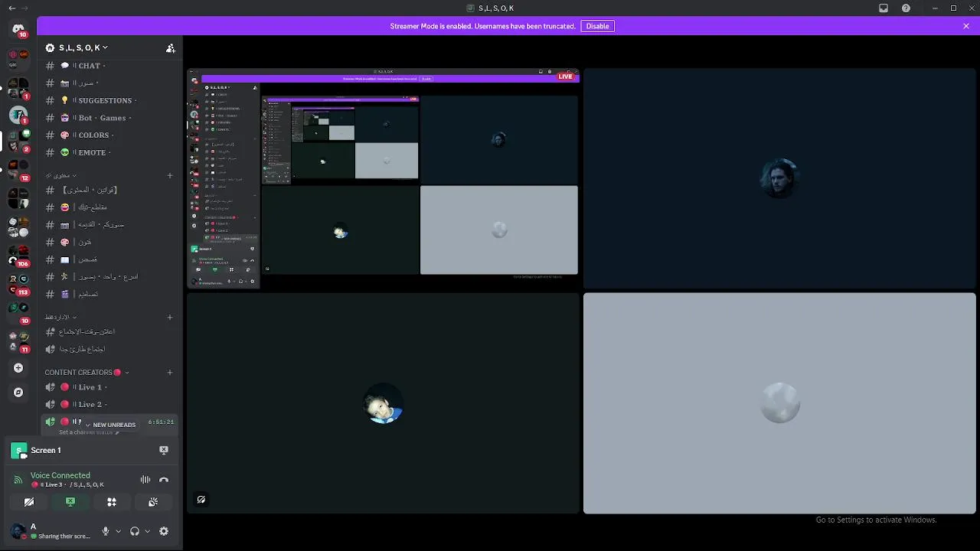Toggle screen share green button
980x551 pixels.
click(x=70, y=502)
